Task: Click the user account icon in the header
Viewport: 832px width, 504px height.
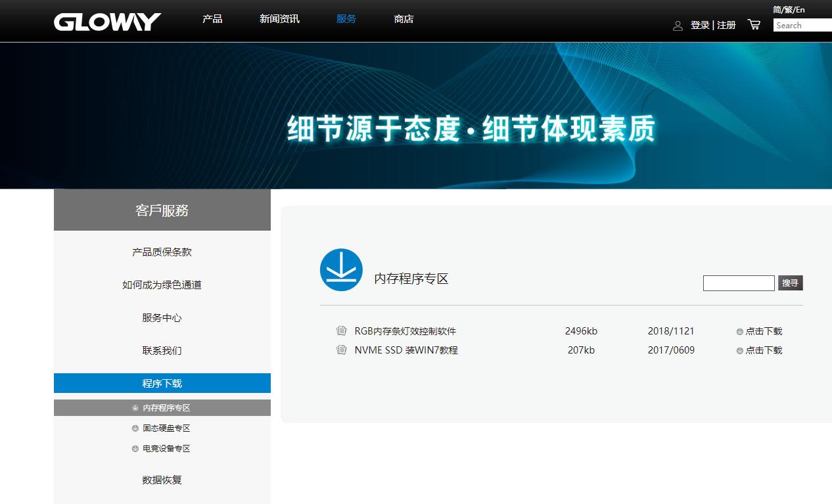Action: 678,26
